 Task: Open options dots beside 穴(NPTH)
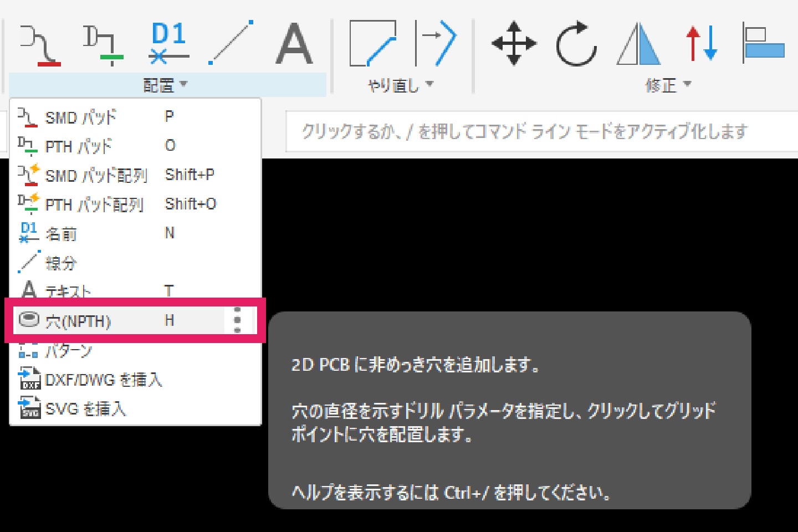(238, 320)
